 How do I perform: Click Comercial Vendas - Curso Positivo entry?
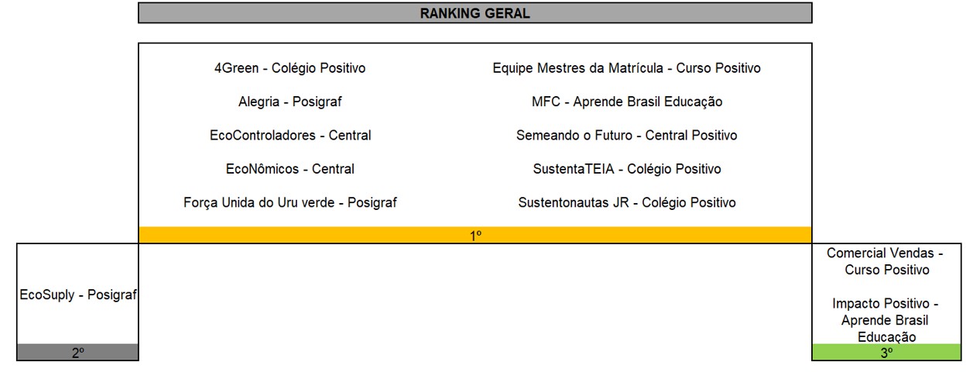[x=886, y=261]
